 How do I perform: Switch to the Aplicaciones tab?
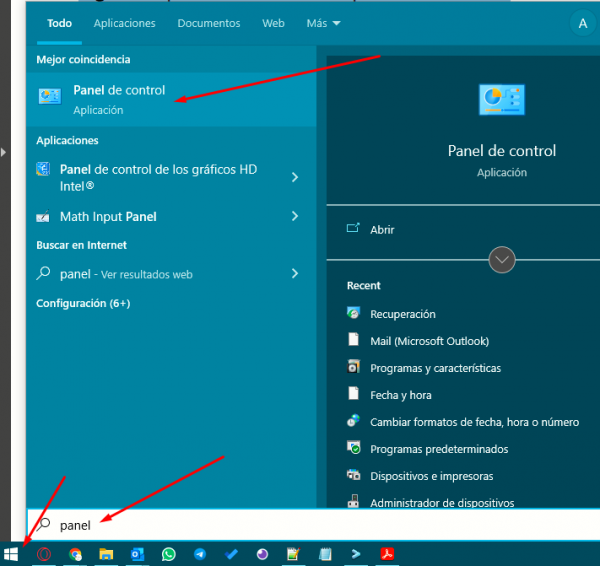tap(124, 23)
